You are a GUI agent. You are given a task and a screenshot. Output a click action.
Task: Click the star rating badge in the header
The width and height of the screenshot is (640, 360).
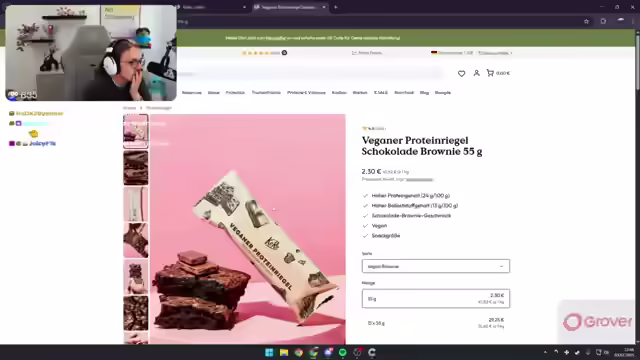click(x=264, y=53)
